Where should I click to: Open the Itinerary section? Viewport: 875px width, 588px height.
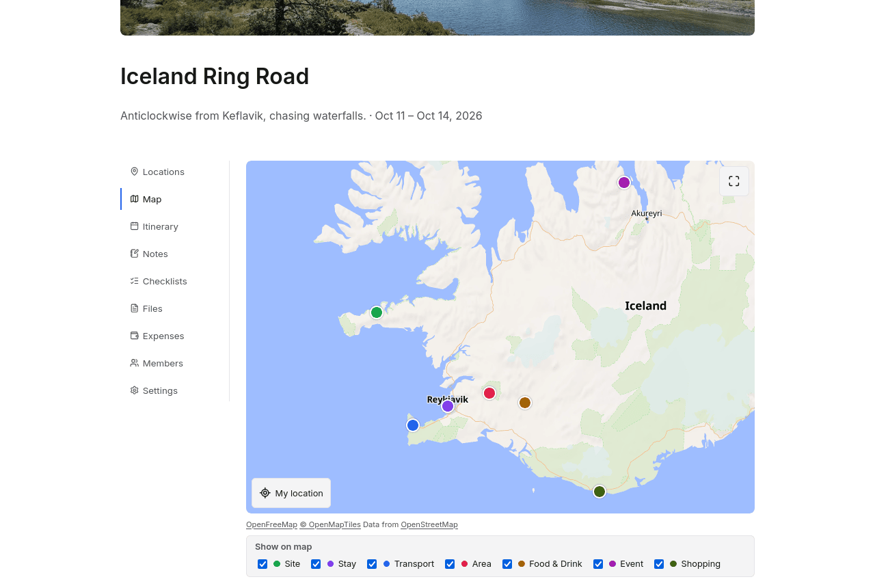click(175, 226)
